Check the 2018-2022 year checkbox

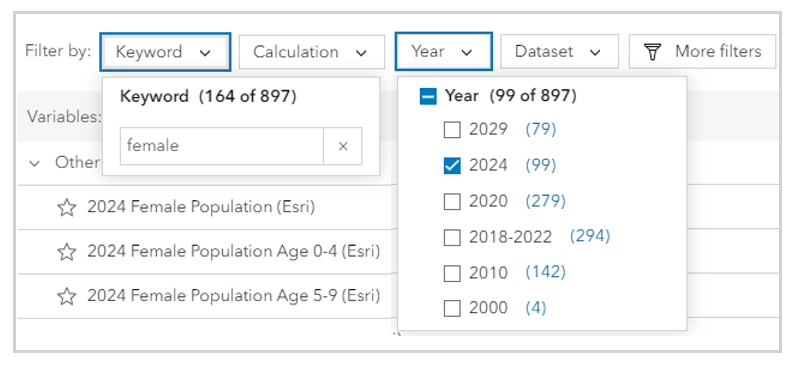452,237
